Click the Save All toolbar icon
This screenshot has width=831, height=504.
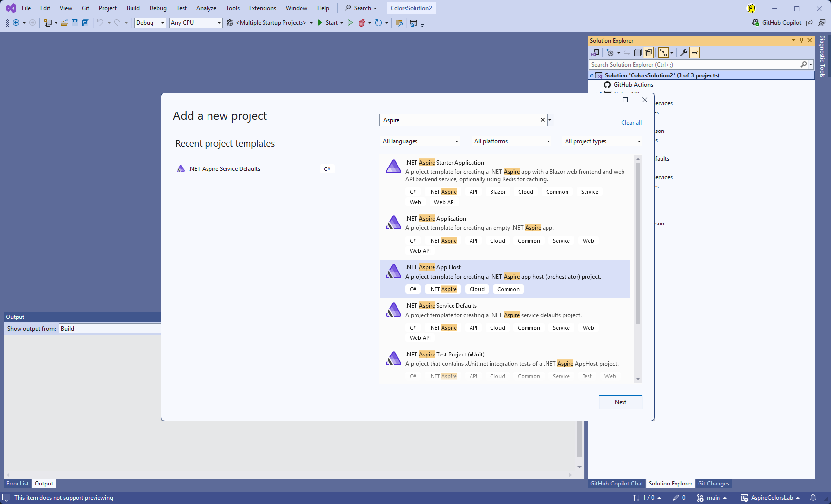86,23
